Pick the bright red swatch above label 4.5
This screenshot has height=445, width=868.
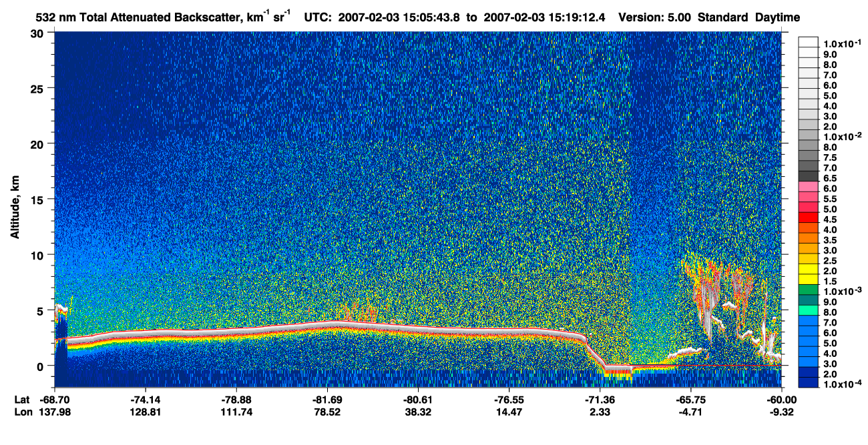coord(809,217)
